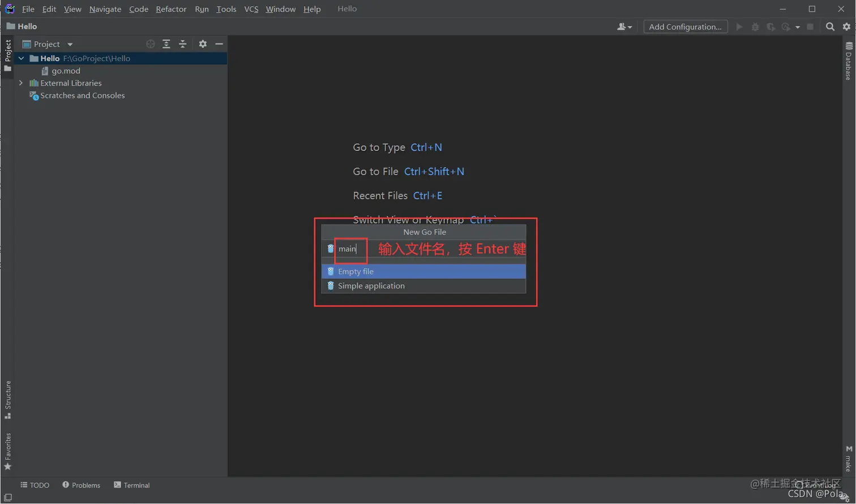856x504 pixels.
Task: Open the user account icon dropdown
Action: [624, 27]
